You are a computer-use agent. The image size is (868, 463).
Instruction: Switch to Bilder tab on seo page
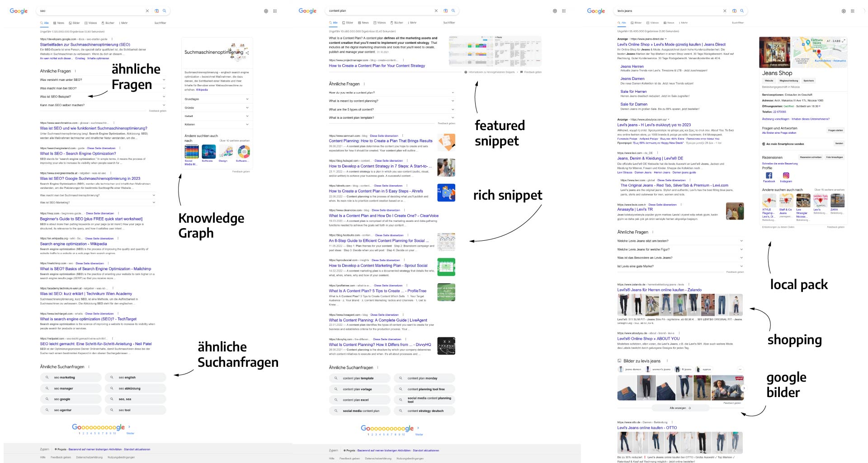click(x=74, y=23)
